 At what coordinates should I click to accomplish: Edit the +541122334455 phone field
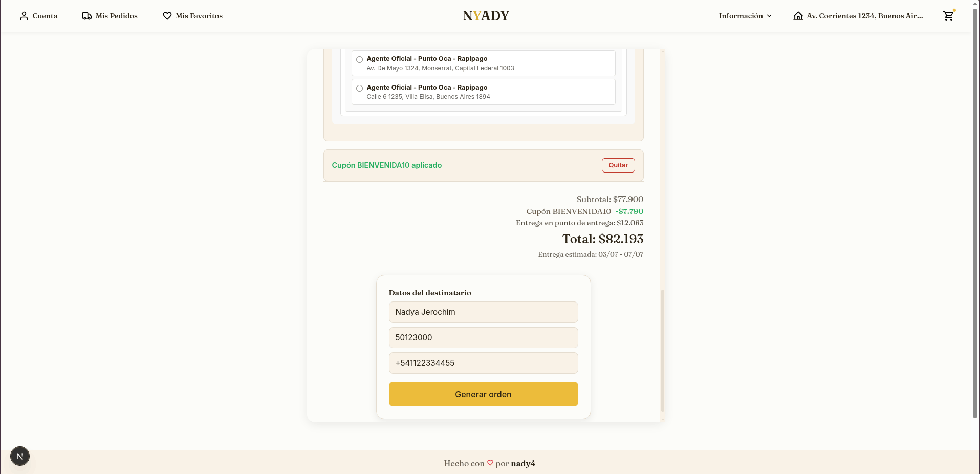tap(483, 363)
